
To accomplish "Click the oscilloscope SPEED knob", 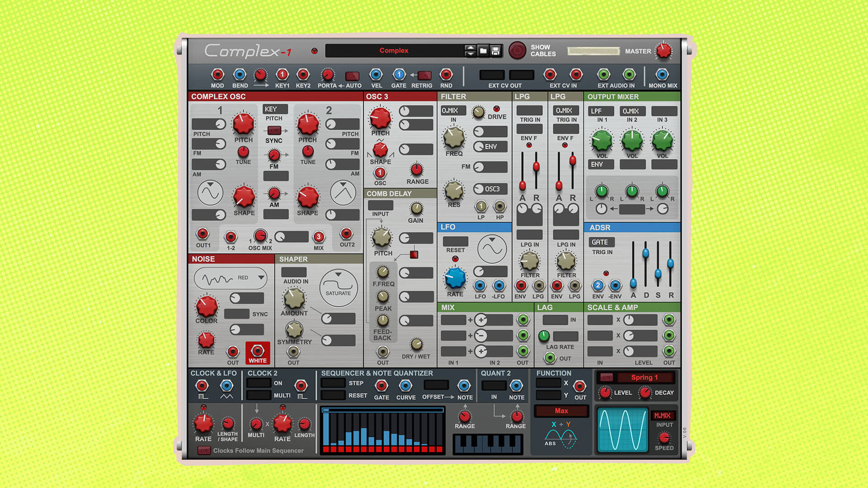I will tap(664, 437).
